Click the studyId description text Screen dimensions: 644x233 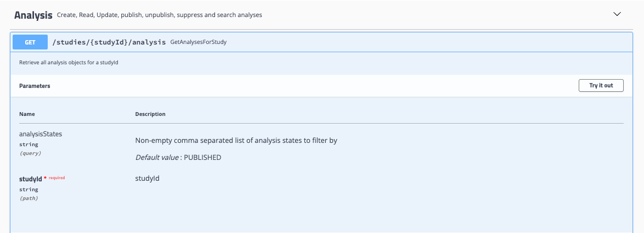pyautogui.click(x=147, y=179)
